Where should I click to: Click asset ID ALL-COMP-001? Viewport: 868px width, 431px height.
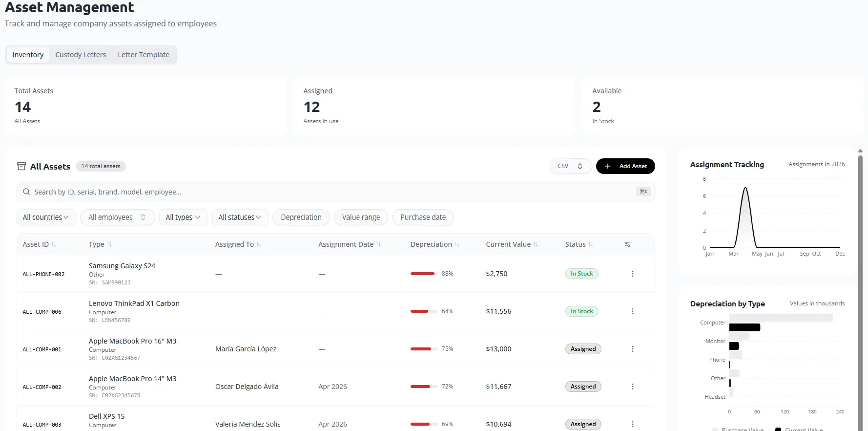click(42, 349)
